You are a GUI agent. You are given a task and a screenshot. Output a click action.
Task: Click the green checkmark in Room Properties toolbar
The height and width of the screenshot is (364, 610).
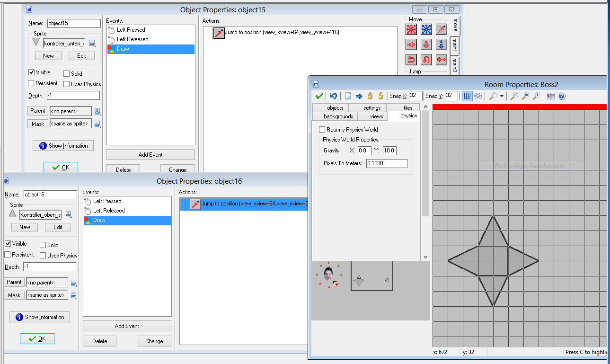tap(319, 96)
